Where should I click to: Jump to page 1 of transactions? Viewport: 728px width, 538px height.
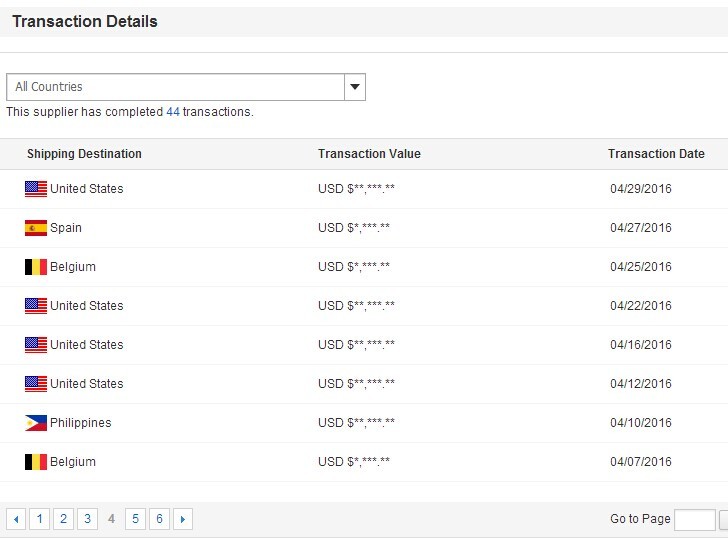[40, 519]
